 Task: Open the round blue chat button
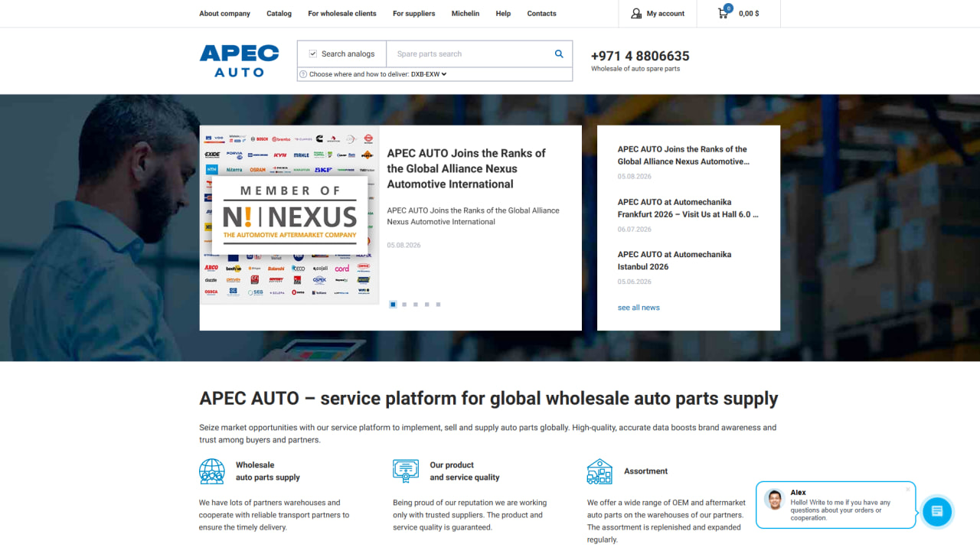tap(937, 511)
